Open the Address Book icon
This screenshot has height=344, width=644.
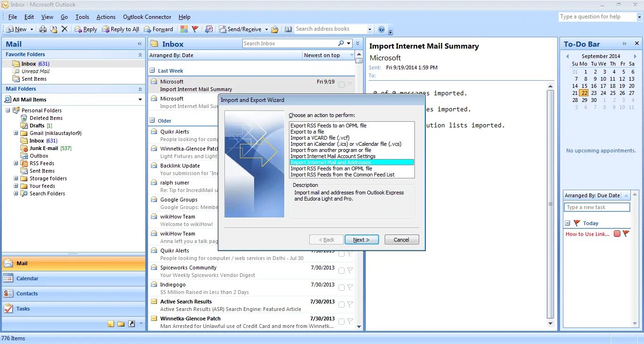tap(288, 29)
